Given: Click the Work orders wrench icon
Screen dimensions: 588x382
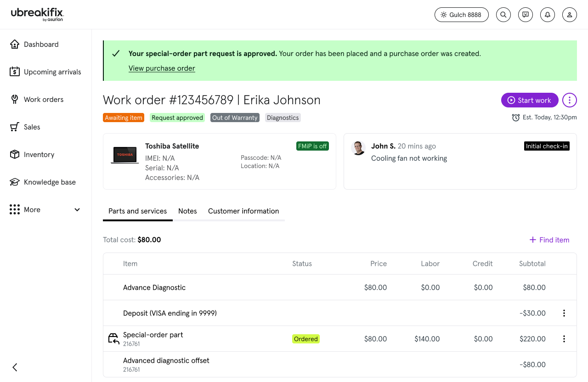Looking at the screenshot, I should [15, 99].
